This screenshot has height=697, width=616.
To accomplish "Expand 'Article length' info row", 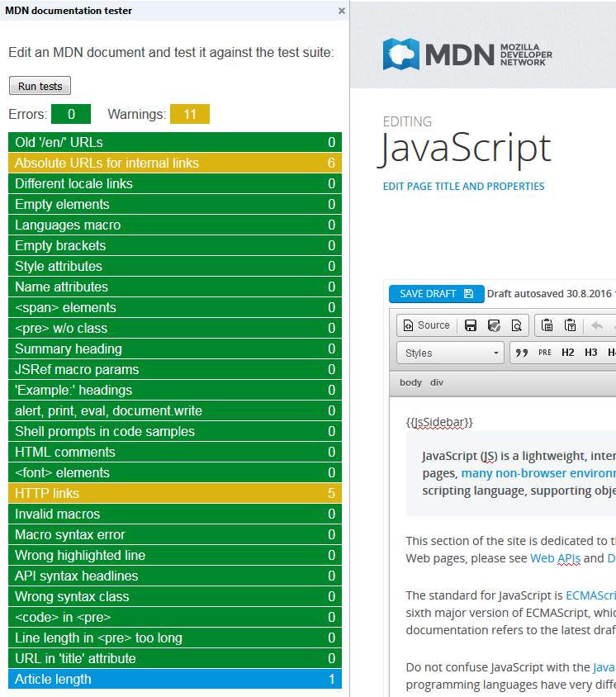I will pos(175,679).
